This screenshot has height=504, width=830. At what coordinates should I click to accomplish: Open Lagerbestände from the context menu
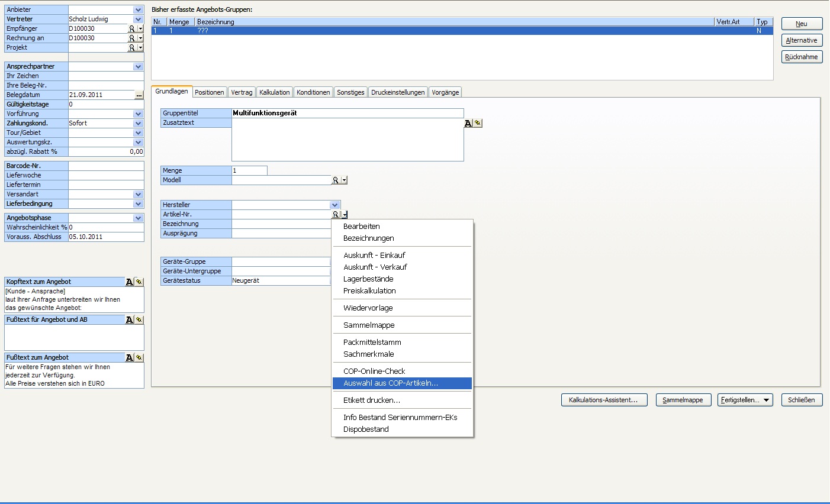[402, 279]
